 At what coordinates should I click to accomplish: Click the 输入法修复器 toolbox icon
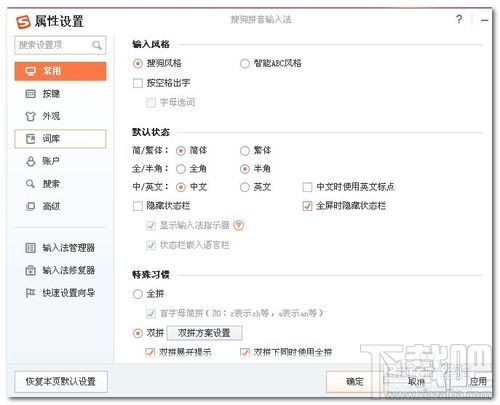coord(30,270)
